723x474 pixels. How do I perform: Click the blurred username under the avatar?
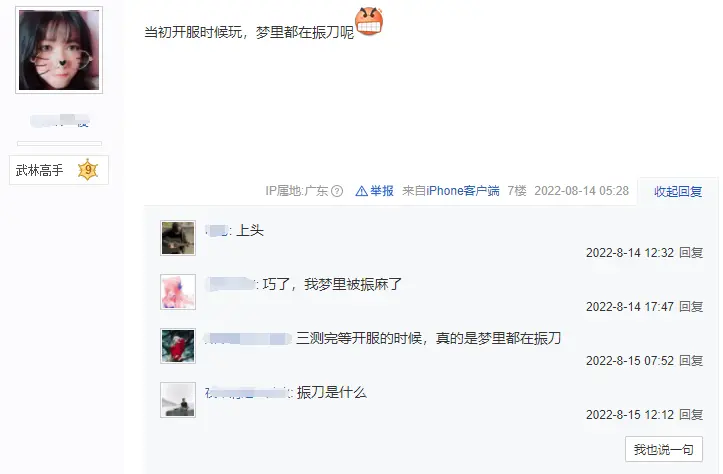(59, 120)
